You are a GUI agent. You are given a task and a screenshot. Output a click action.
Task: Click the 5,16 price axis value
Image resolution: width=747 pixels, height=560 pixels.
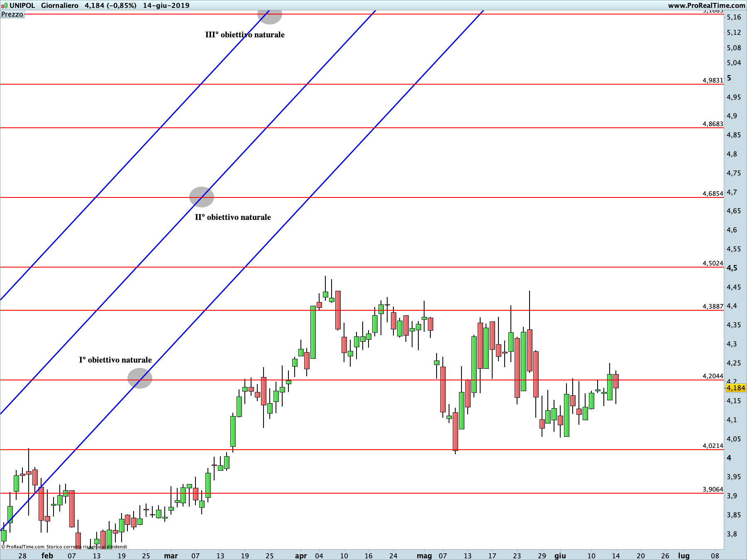734,17
